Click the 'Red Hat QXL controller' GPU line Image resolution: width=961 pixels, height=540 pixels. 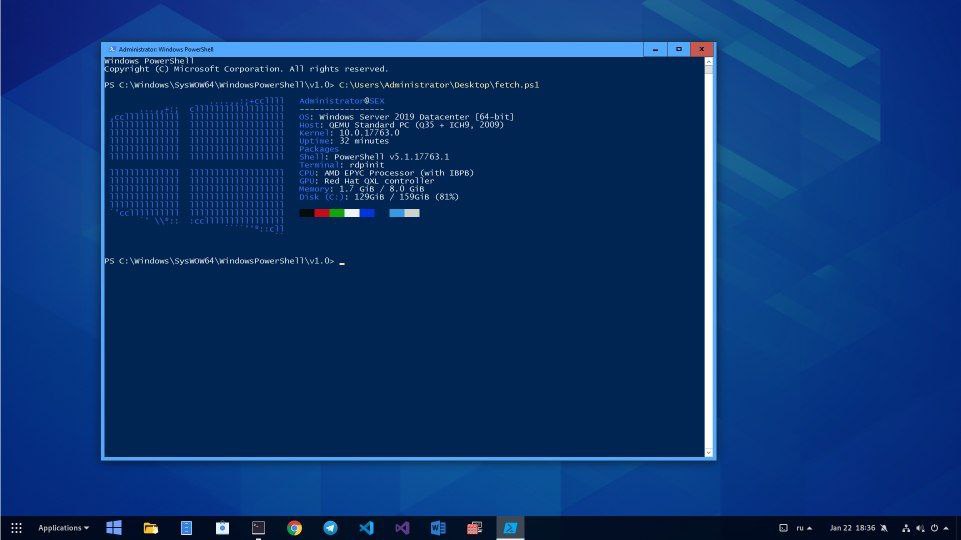pos(367,181)
